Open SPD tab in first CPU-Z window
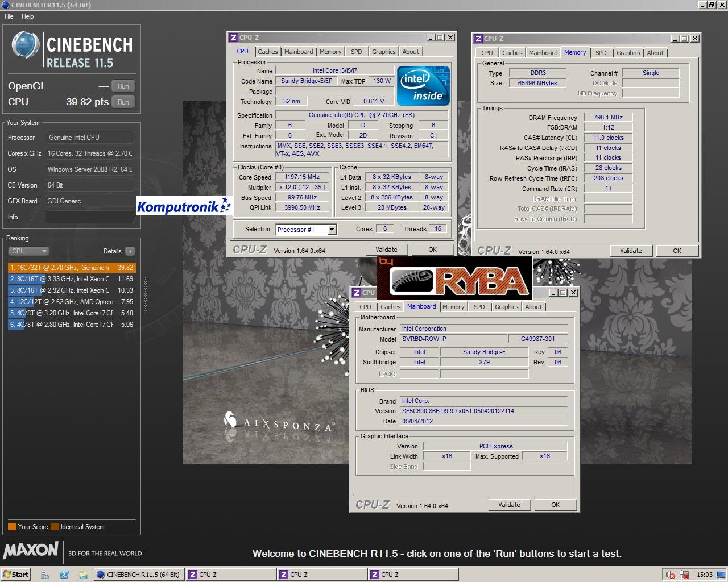 click(x=357, y=52)
